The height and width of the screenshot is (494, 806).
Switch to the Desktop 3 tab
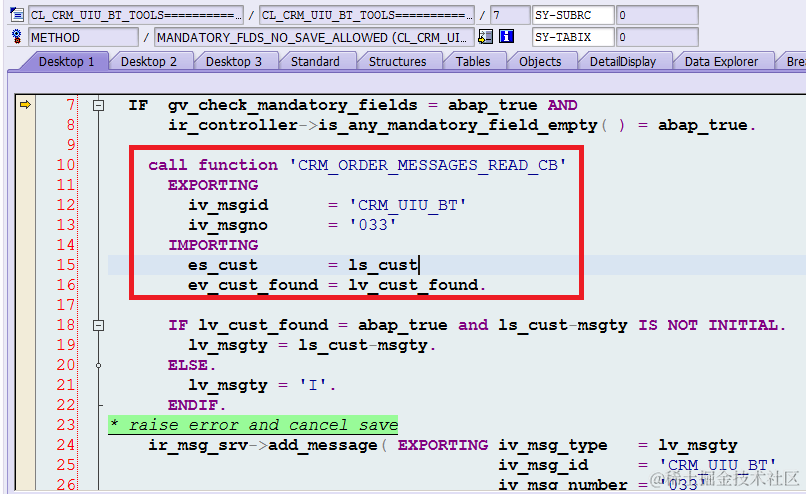click(234, 62)
